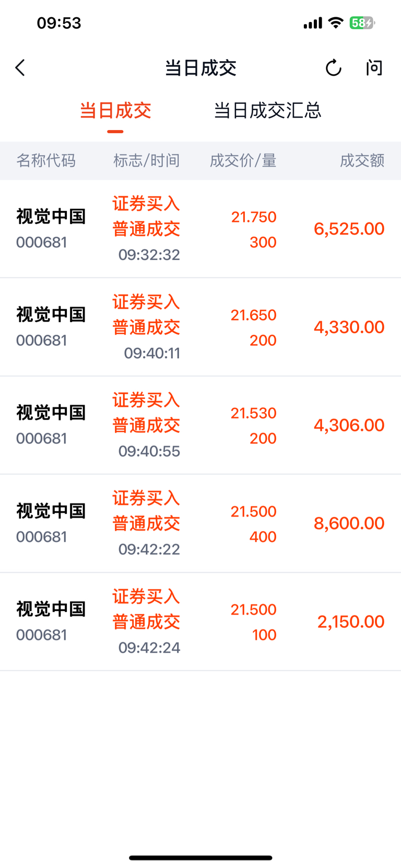Tap the Wi-Fi status icon
Viewport: 401px width, 868px height.
click(336, 23)
